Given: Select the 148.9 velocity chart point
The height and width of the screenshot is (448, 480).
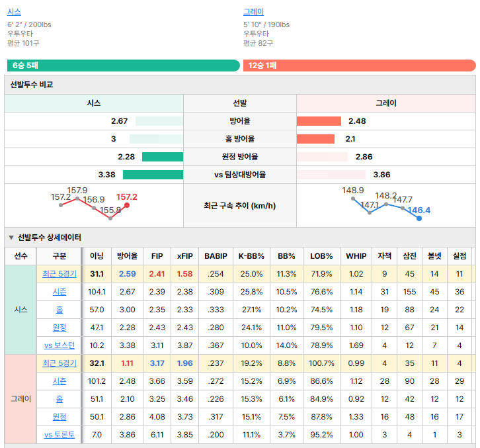Looking at the screenshot, I should [353, 199].
